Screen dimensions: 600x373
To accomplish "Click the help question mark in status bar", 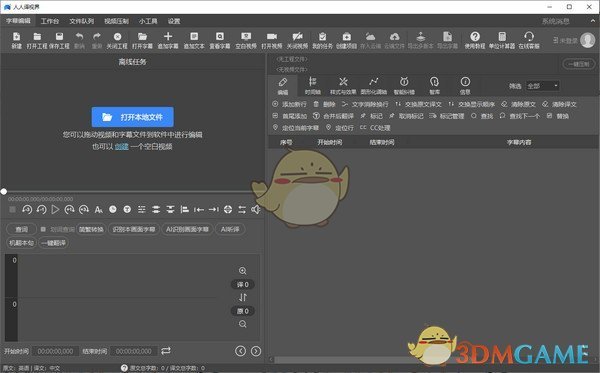I will (124, 368).
